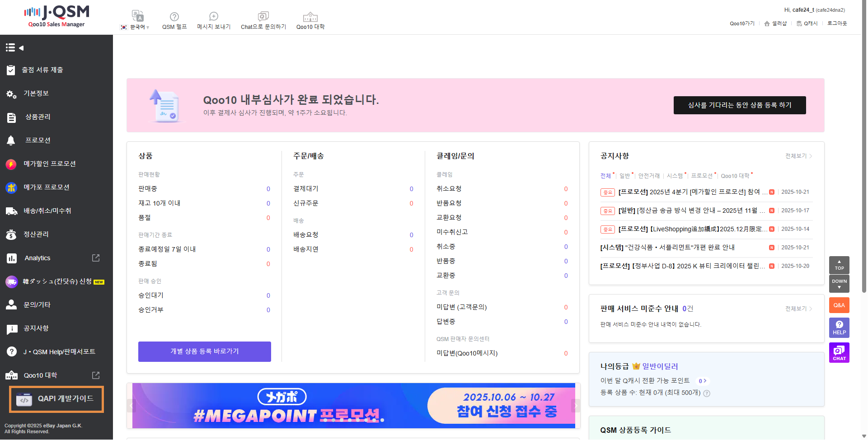
Task: Click the QSM Help/판매서포트 question icon
Action: (12, 352)
